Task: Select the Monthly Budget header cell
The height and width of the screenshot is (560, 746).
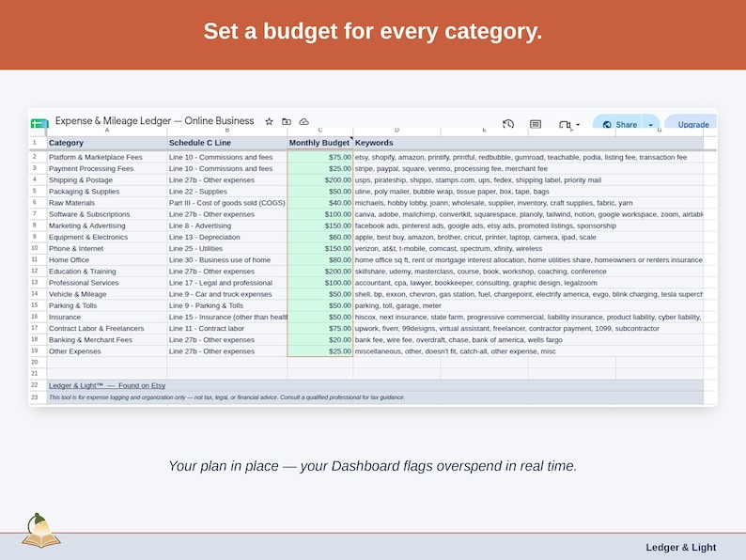Action: click(320, 143)
